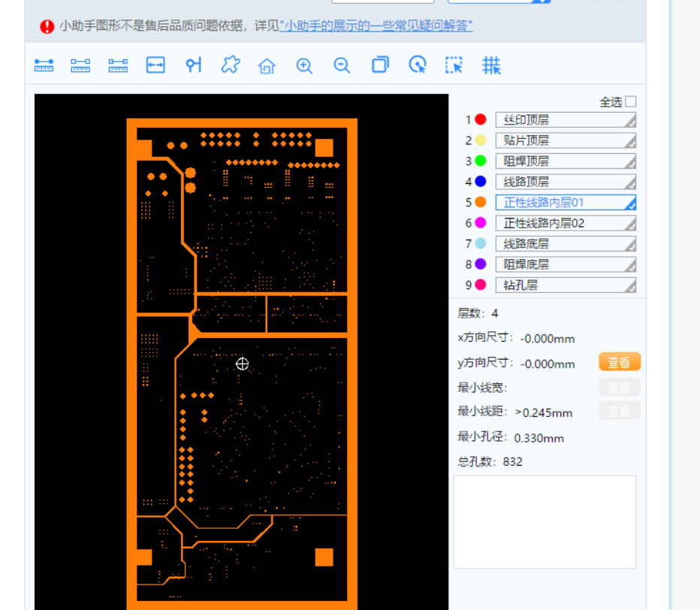Toggle the 阻焊顶层 layer
The height and width of the screenshot is (610, 700).
coord(566,161)
